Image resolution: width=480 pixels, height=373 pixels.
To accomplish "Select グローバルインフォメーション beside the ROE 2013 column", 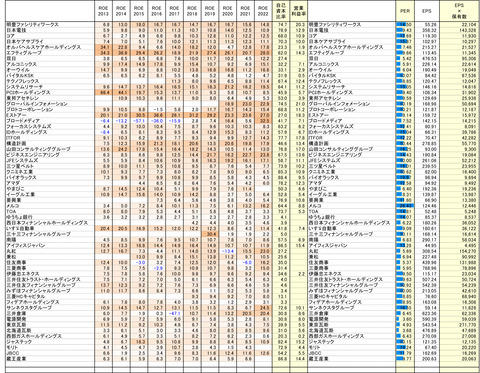I will pos(37,104).
